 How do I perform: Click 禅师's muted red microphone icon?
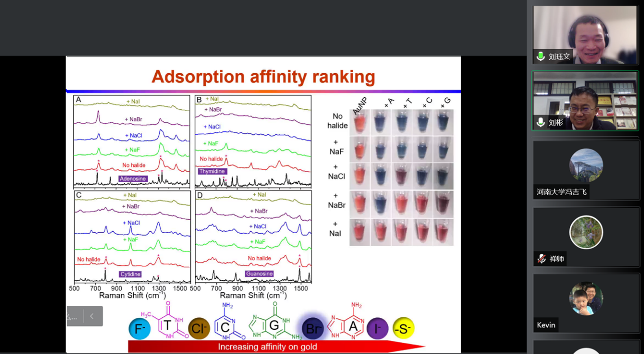coord(541,259)
